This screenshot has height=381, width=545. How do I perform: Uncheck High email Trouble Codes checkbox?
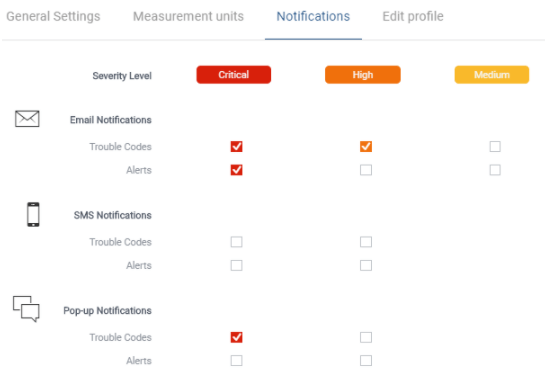366,147
